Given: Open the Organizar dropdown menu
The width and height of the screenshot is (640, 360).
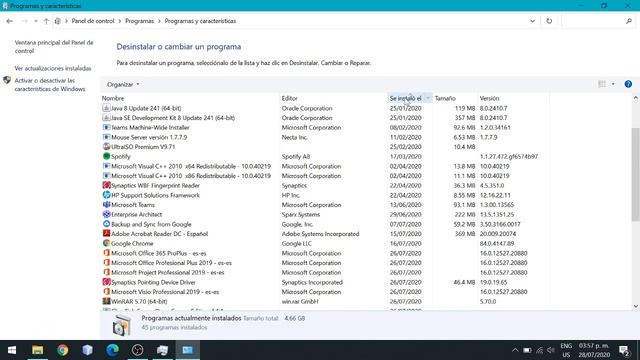Looking at the screenshot, I should (123, 84).
